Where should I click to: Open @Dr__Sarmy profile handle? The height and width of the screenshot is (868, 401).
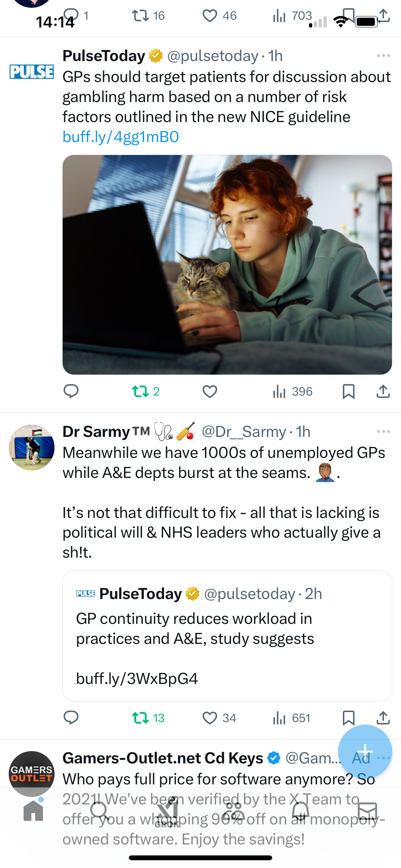[x=244, y=432]
